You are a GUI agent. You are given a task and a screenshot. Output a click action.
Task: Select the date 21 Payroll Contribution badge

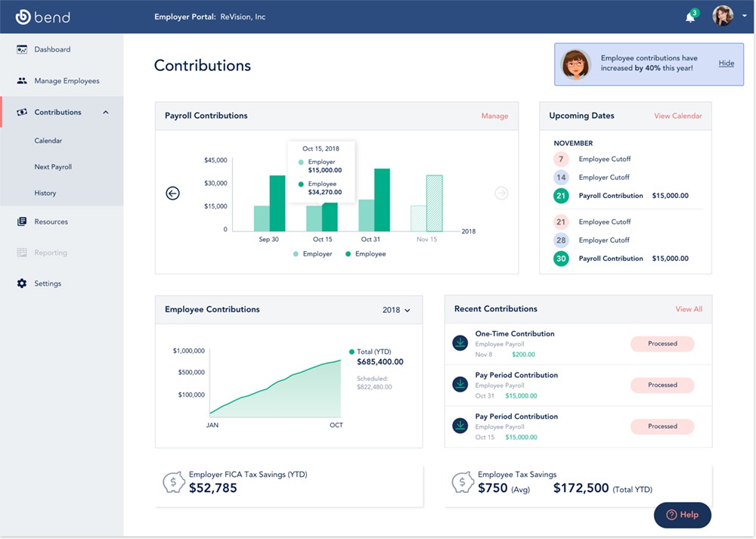click(x=561, y=196)
